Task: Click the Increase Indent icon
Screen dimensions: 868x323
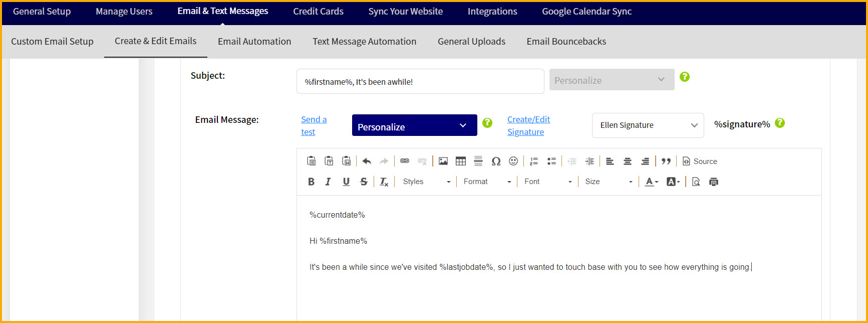Action: pyautogui.click(x=590, y=161)
